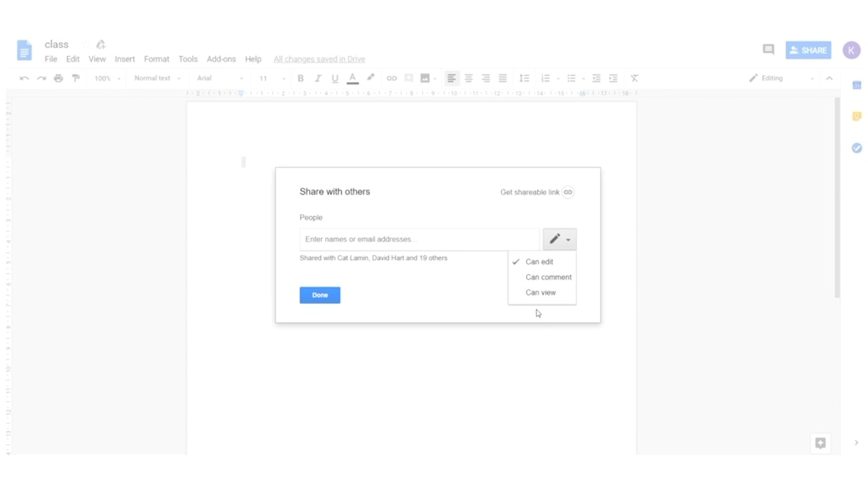868x488 pixels.
Task: Click the Undo arrow icon
Action: click(x=24, y=79)
